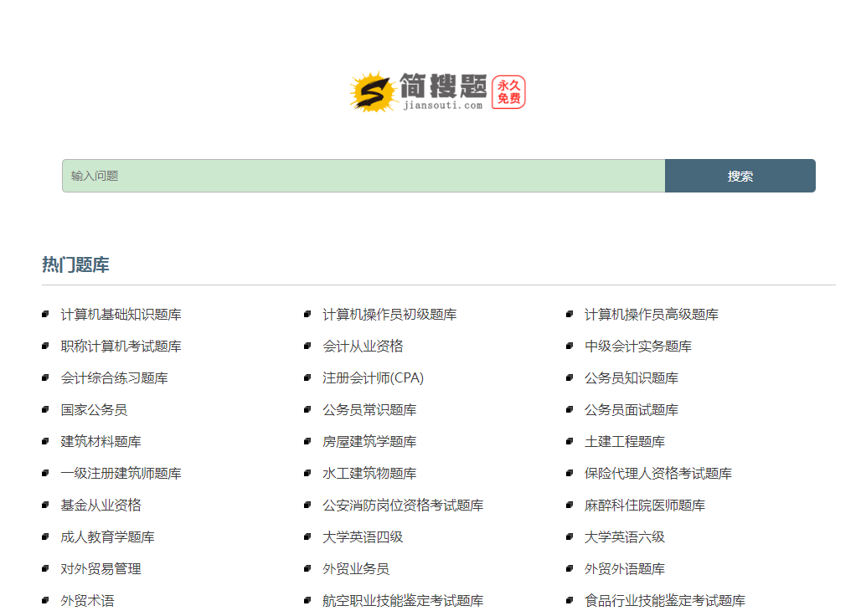
Task: Click the 输入问题 search input field
Action: (363, 176)
